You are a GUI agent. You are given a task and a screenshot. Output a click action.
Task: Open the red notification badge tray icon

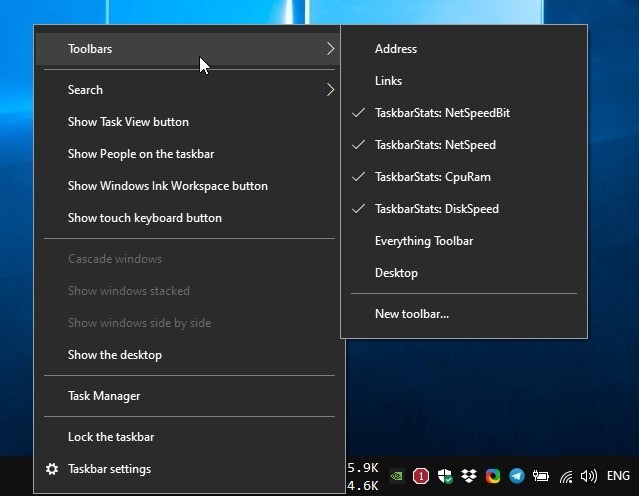[x=421, y=476]
